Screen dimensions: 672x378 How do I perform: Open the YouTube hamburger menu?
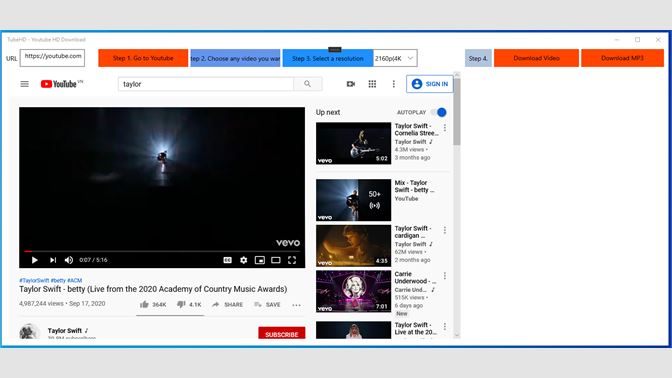(x=24, y=84)
